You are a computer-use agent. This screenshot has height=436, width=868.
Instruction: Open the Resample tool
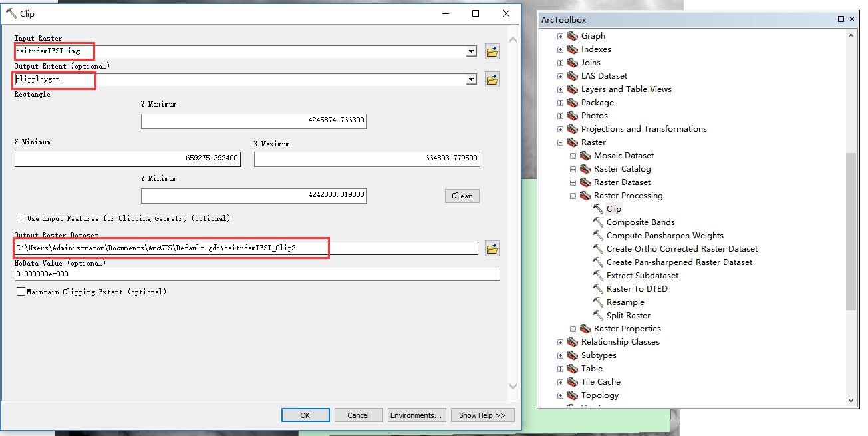click(x=625, y=302)
